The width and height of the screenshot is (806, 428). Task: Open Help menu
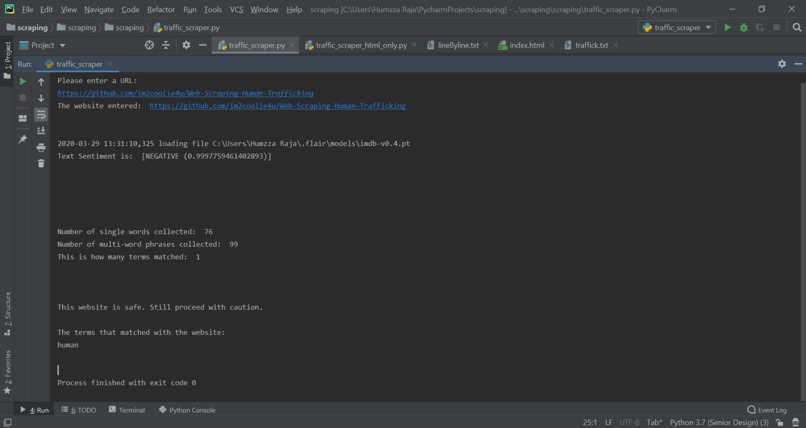pyautogui.click(x=294, y=9)
